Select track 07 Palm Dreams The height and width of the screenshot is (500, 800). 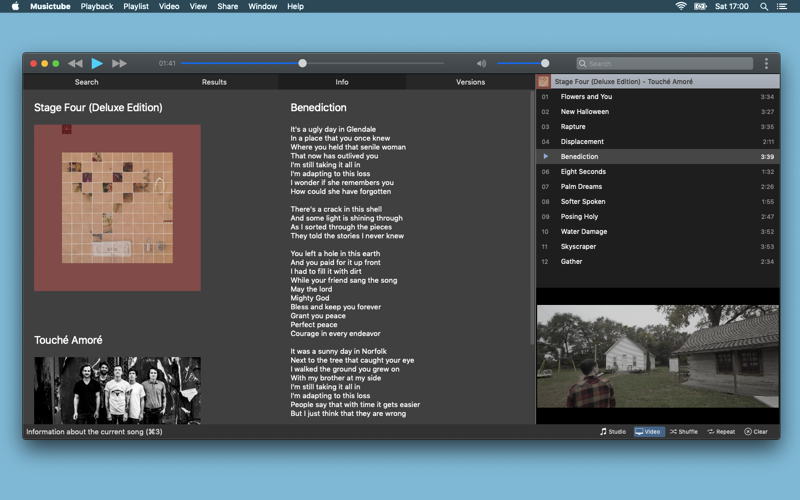click(658, 186)
